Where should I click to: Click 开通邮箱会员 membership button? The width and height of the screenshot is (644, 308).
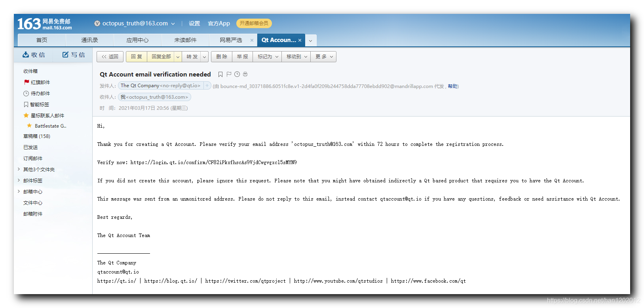click(254, 23)
